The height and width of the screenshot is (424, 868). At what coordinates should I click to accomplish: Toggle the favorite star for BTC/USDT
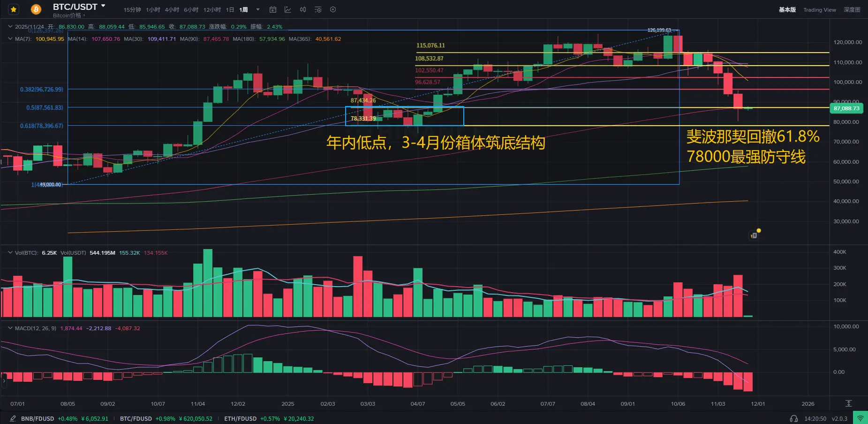coord(14,9)
